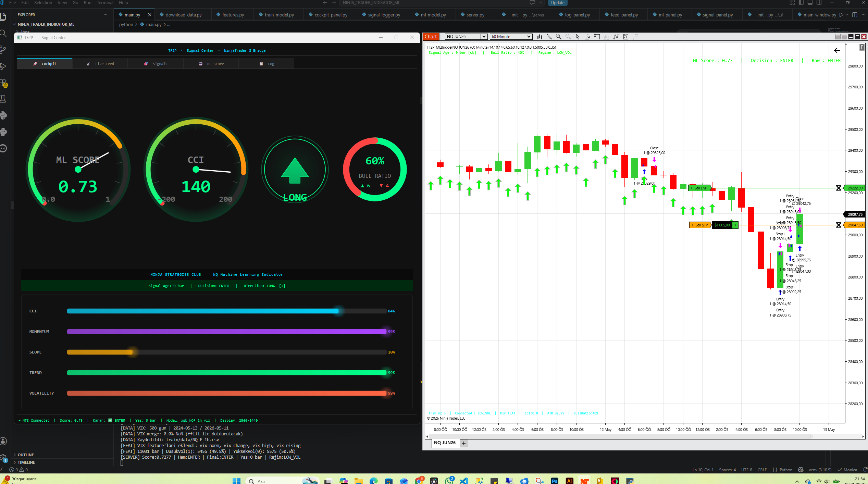Viewport: 868px width, 484px height.
Task: Click Python language mode in status bar
Action: tap(785, 470)
